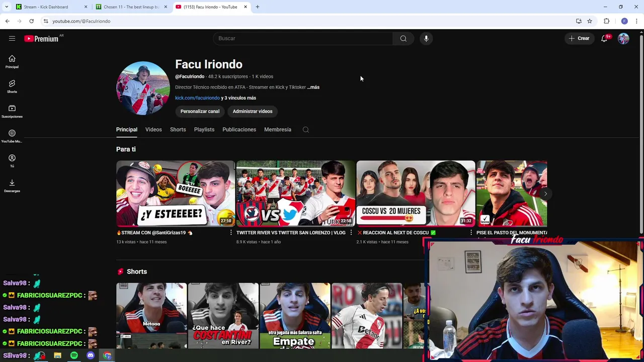
Task: Open ¿Y ESTEEEEE? video thumbnail
Action: click(x=175, y=194)
